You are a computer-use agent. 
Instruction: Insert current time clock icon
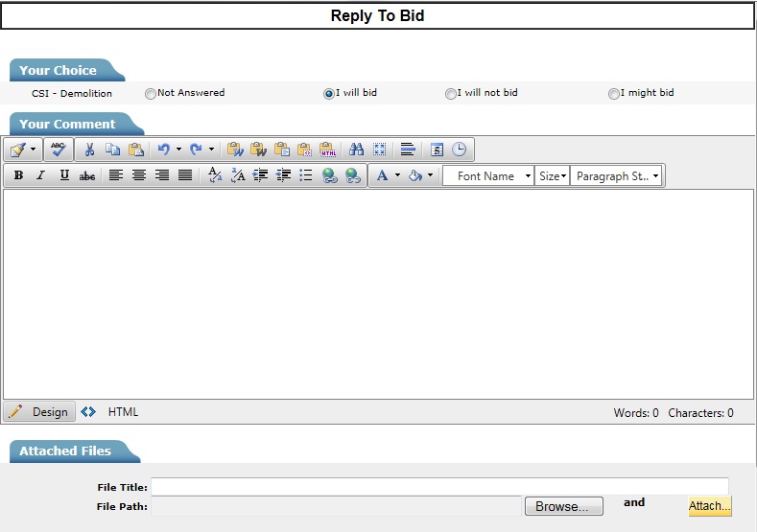pos(460,150)
